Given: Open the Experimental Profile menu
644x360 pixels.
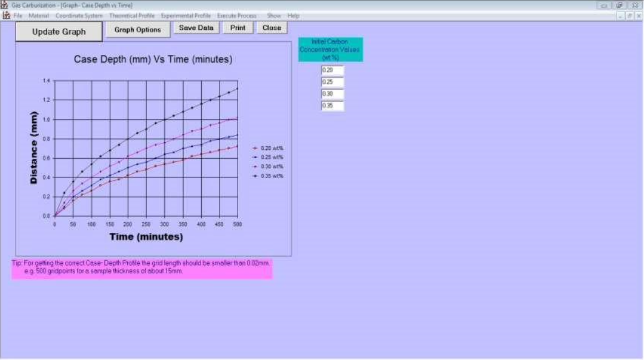Looking at the screenshot, I should pyautogui.click(x=186, y=16).
